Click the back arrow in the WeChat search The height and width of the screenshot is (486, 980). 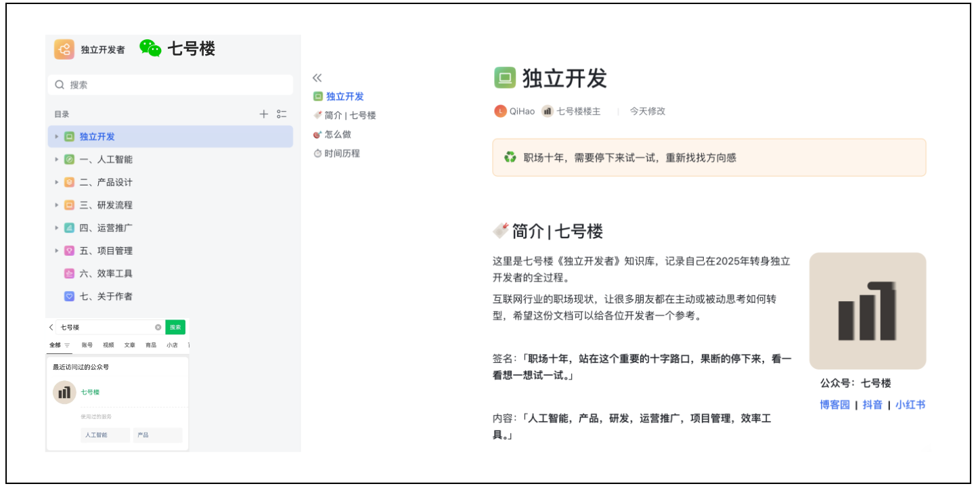coord(51,328)
